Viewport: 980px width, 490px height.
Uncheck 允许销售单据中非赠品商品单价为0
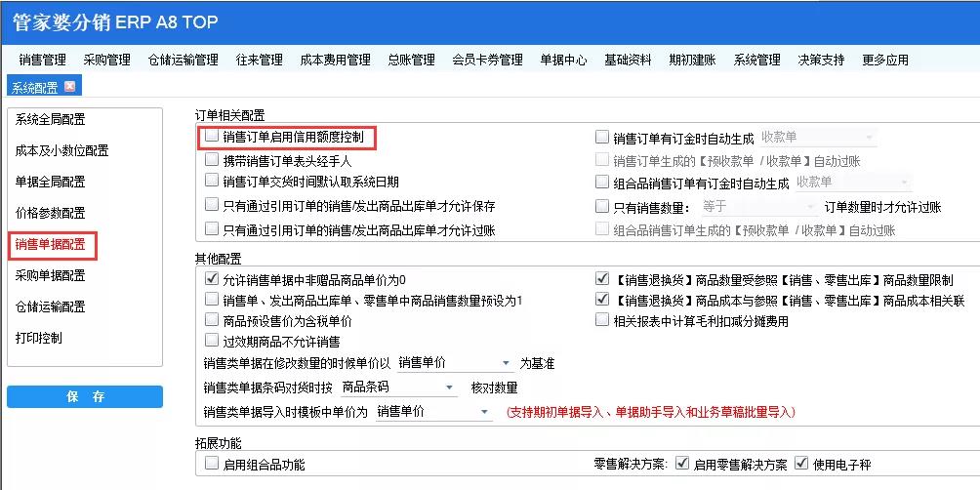(212, 279)
